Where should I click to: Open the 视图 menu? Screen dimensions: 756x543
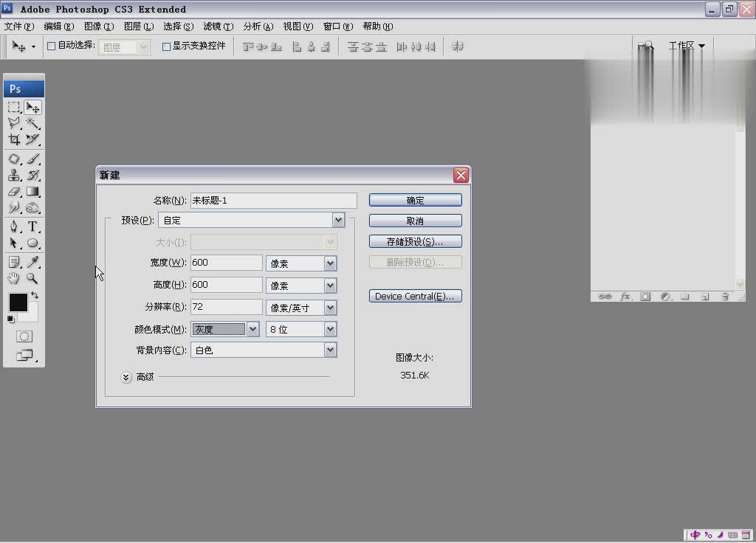298,27
